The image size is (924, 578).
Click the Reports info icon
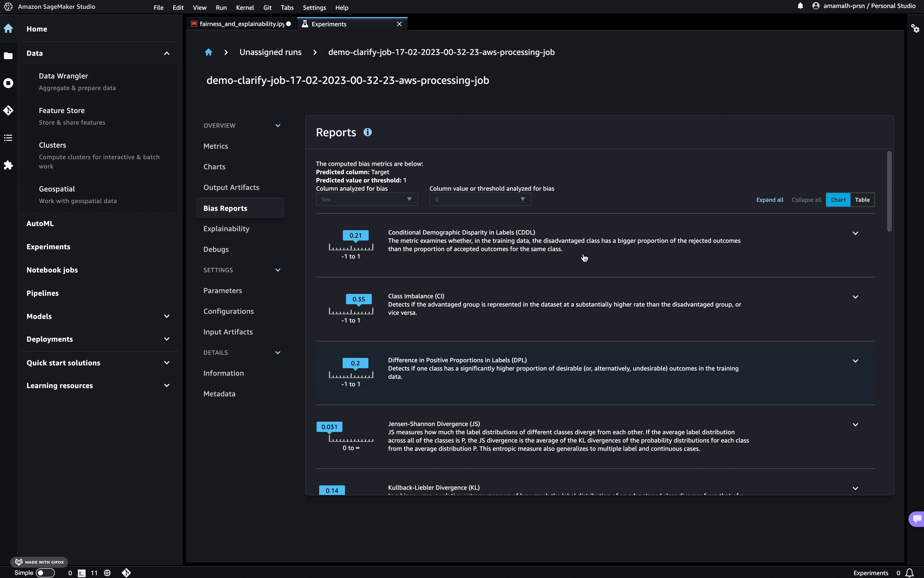[367, 132]
